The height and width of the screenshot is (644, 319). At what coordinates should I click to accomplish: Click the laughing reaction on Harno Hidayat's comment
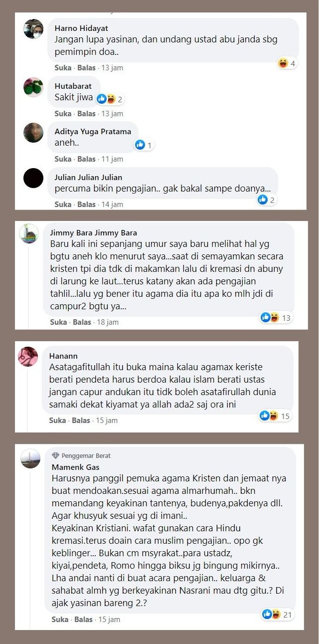pyautogui.click(x=283, y=63)
